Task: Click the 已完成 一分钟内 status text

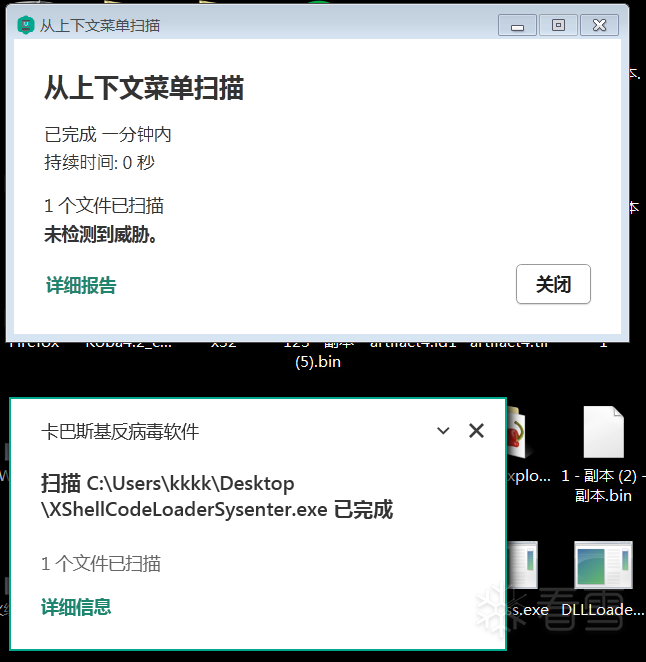Action: 108,135
